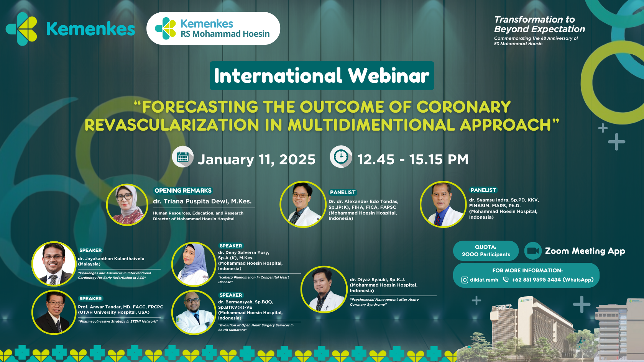The image size is (644, 362).
Task: Click 'dr. Syamsu Indra, Sp.PD, KKV' name
Action: click(x=504, y=200)
